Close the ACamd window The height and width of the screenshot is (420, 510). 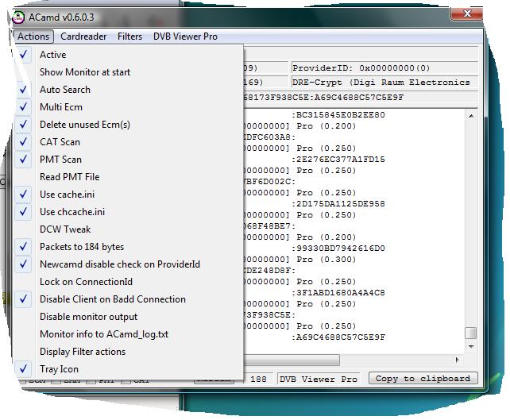point(467,16)
